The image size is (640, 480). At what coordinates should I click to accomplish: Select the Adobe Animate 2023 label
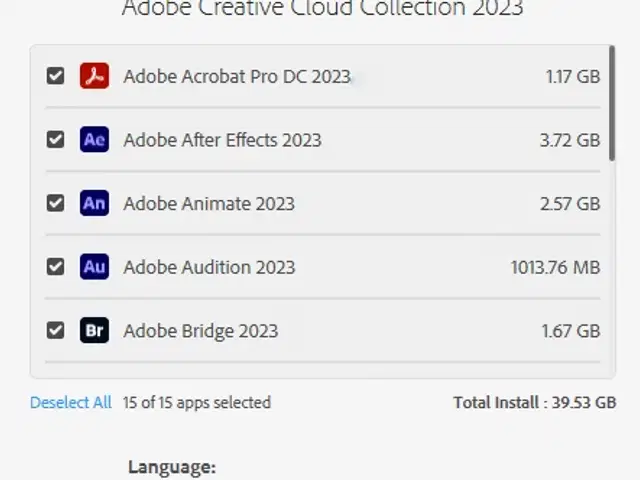point(209,204)
